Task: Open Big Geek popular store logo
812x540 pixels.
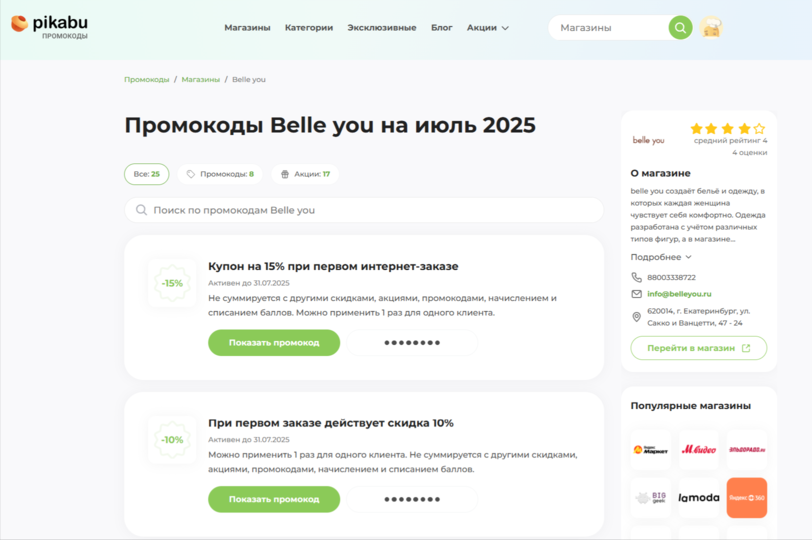Action: (x=651, y=498)
